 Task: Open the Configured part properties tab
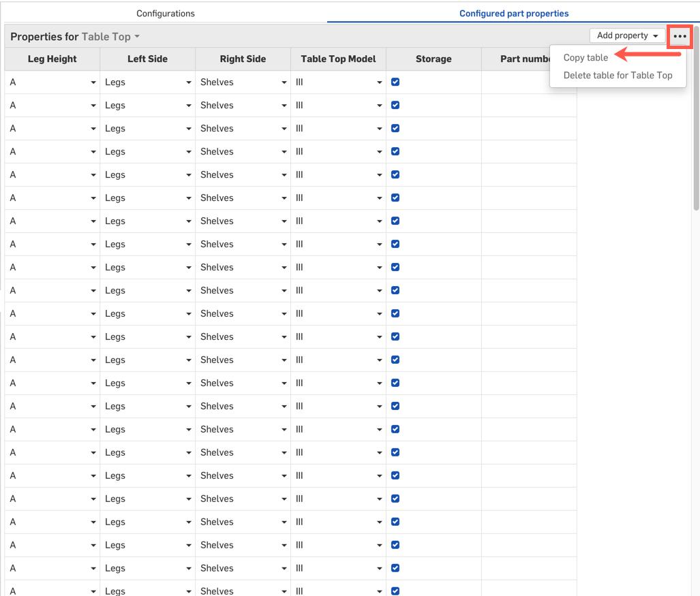(x=513, y=13)
